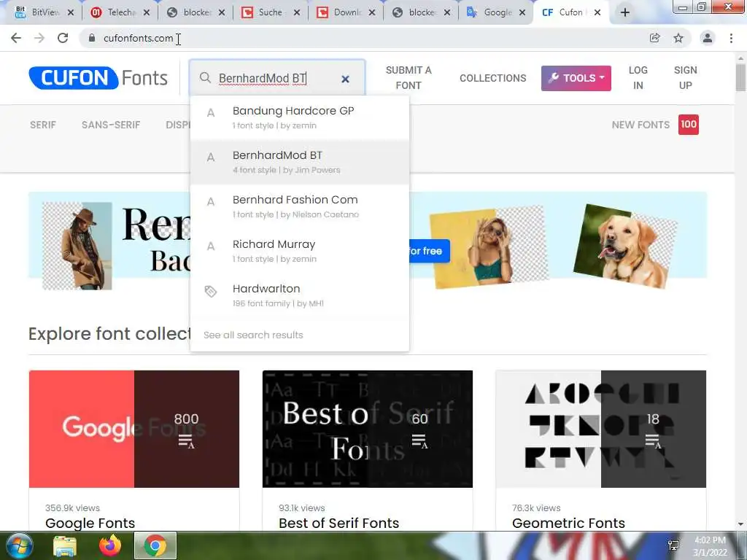Click into the BernhardMod BT search box
Screen dimensions: 747x560
tap(276, 78)
